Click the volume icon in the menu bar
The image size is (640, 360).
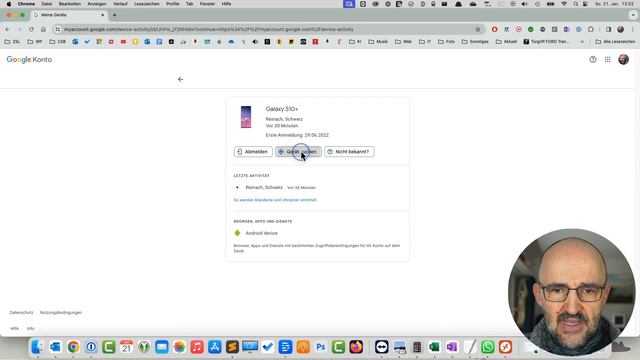525,4
